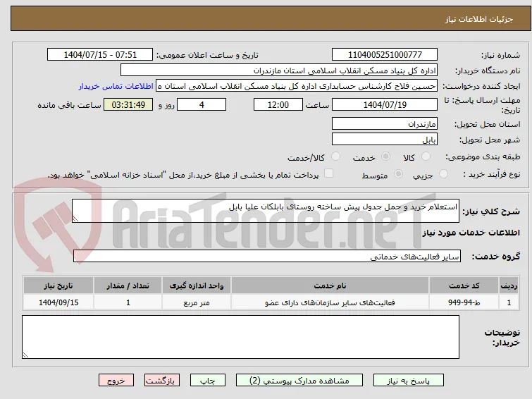Viewport: 532px width, 399px height.
Task: Click the شماره نیاز field 1104005251000777
Action: (385, 55)
